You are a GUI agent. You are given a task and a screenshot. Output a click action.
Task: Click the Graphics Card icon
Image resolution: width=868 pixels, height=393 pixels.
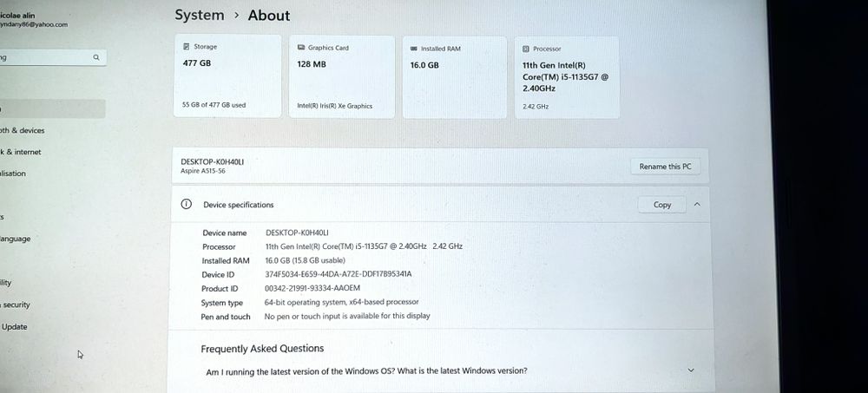tap(301, 48)
